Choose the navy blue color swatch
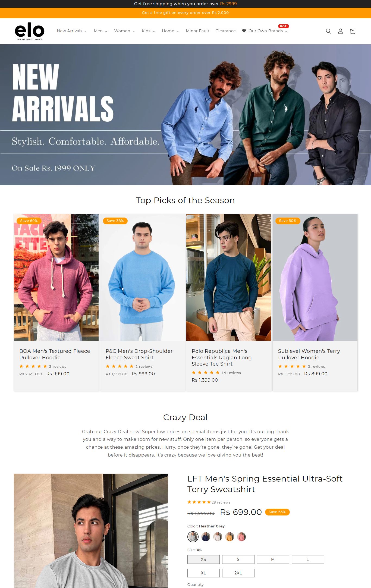Screen dimensions: 371x588 [x=206, y=537]
